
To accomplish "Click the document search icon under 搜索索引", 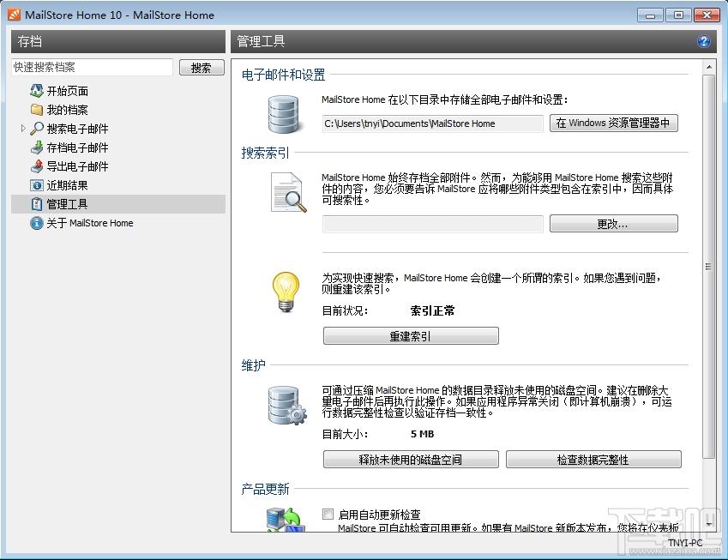I will pos(289,192).
